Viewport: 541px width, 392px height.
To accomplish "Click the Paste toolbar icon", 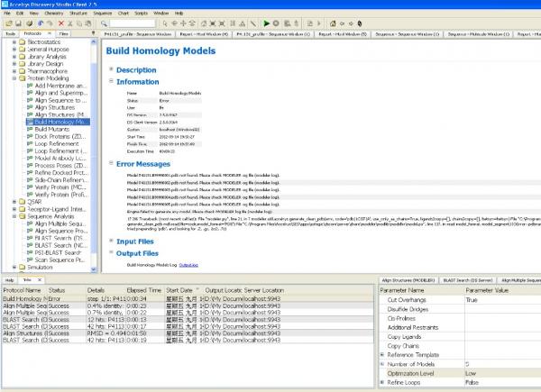I will coord(88,23).
